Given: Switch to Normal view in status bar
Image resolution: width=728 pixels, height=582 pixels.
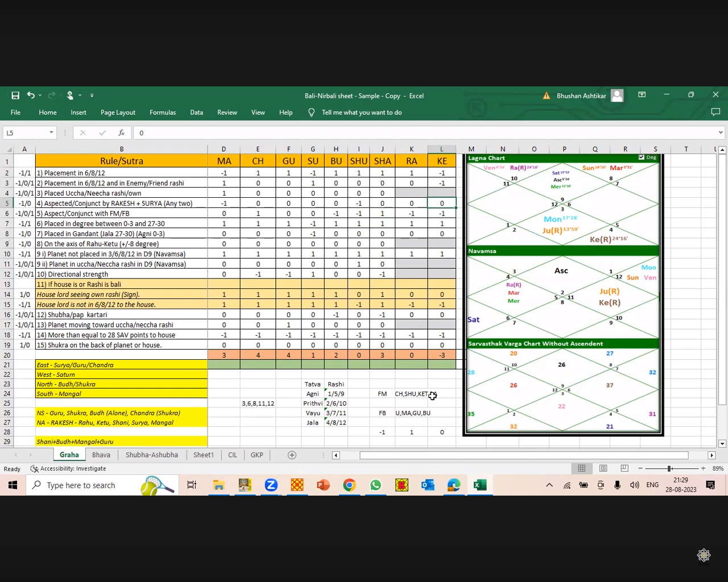Looking at the screenshot, I should (581, 468).
